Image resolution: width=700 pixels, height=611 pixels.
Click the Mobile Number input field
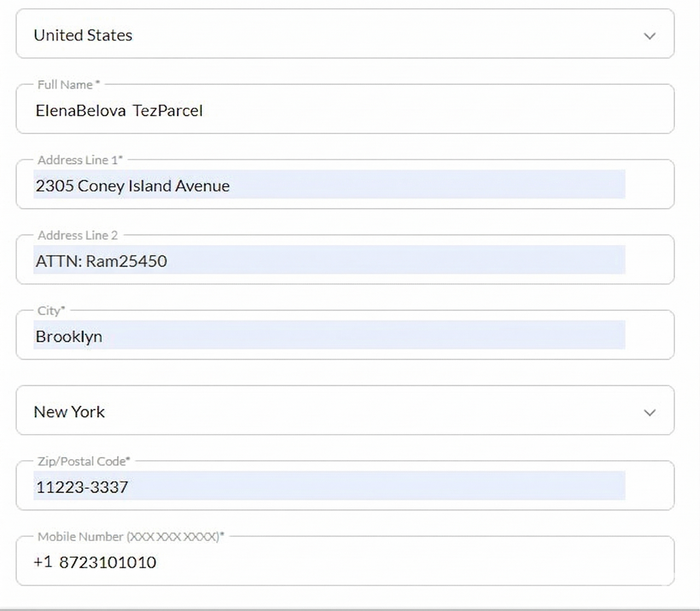(x=345, y=561)
